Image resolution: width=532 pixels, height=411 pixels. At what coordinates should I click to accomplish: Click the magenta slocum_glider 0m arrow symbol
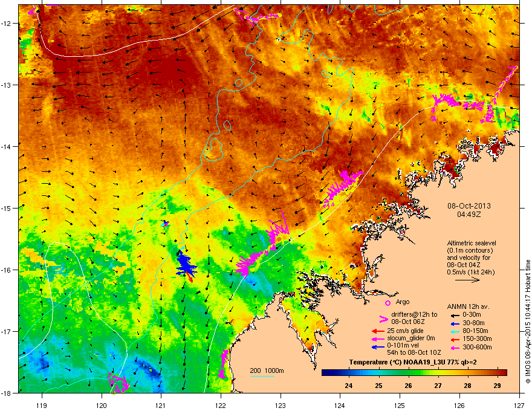pyautogui.click(x=378, y=338)
